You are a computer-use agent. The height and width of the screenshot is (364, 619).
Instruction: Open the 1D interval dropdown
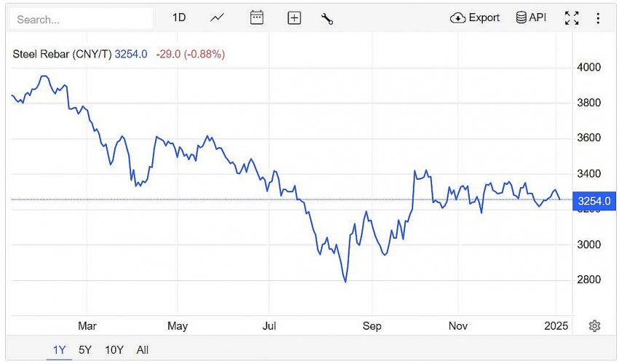[179, 18]
